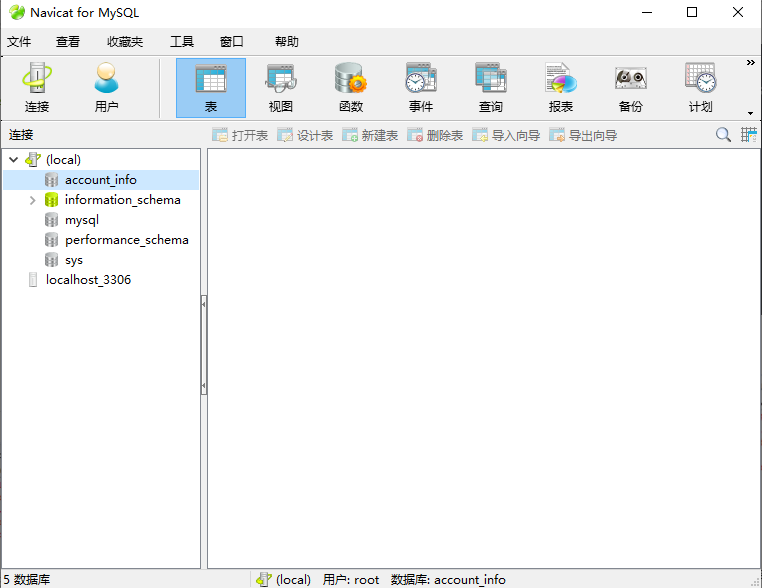Close the Navicat window

pos(738,12)
